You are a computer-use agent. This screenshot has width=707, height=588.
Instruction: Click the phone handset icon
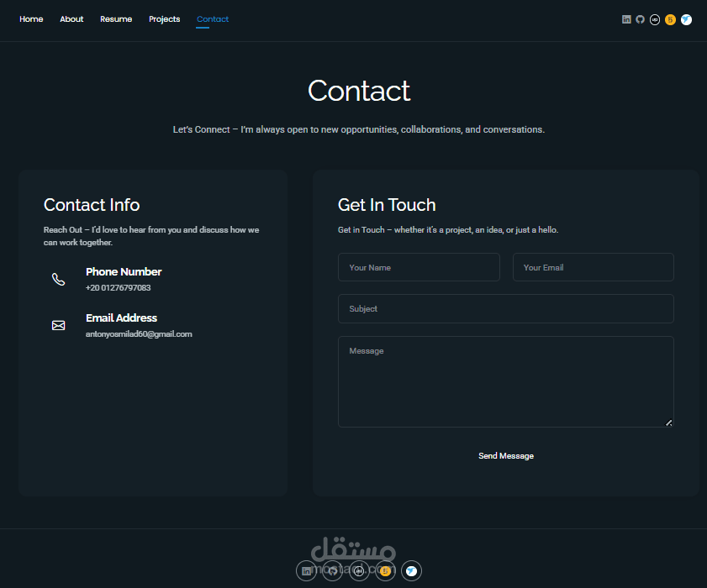[58, 280]
